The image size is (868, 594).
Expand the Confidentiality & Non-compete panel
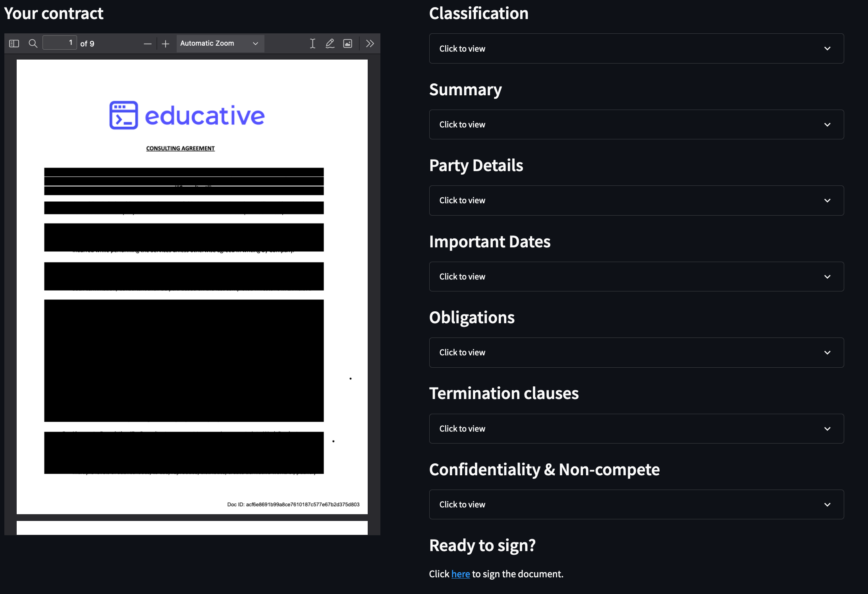636,505
